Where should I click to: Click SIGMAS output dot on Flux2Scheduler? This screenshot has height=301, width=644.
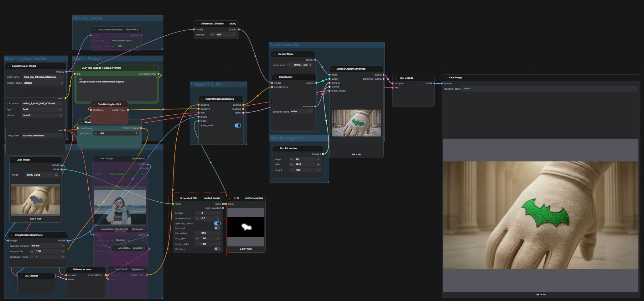(323, 154)
